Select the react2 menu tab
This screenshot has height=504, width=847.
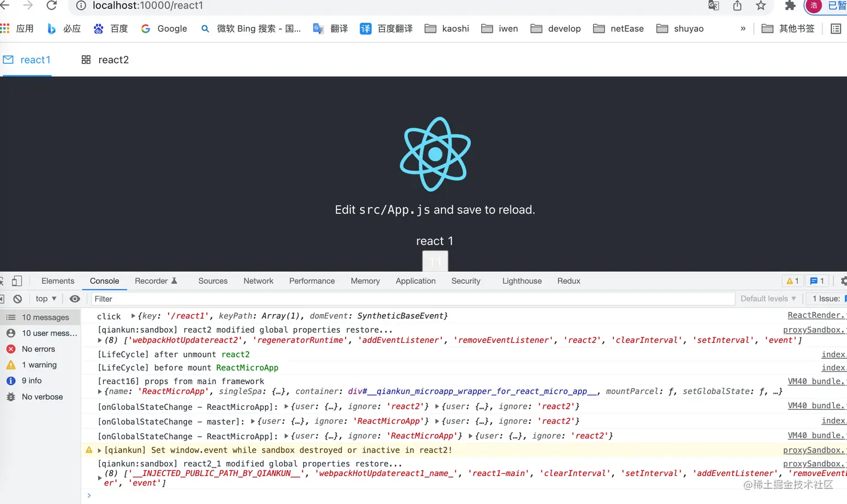[105, 60]
